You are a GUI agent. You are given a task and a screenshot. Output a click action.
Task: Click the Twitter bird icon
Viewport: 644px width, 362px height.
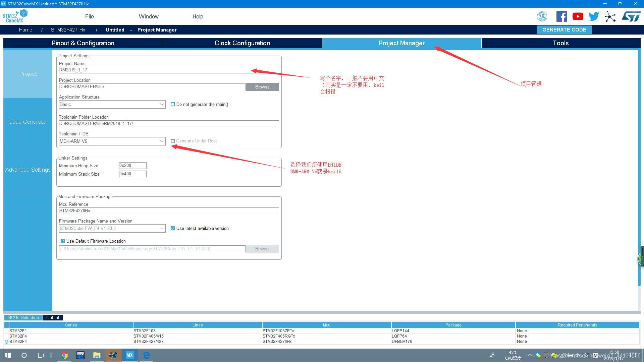pos(594,16)
